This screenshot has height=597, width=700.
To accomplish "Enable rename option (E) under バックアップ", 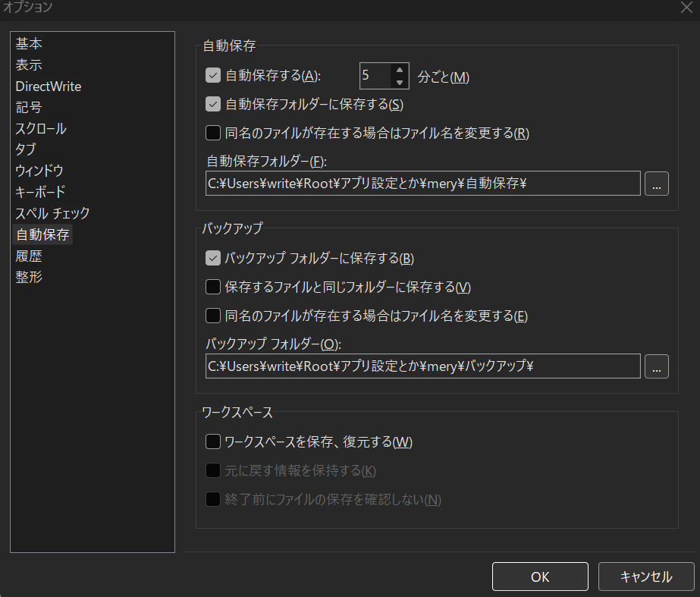I will click(213, 316).
